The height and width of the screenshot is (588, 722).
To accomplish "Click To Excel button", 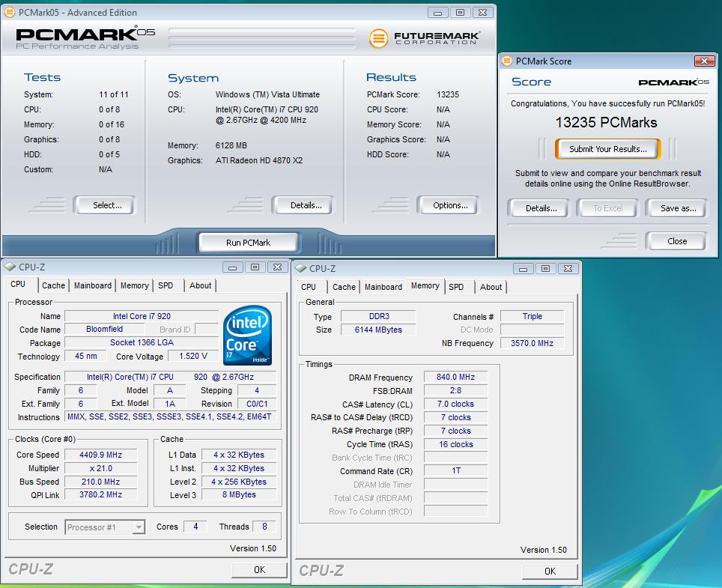I will pyautogui.click(x=607, y=208).
